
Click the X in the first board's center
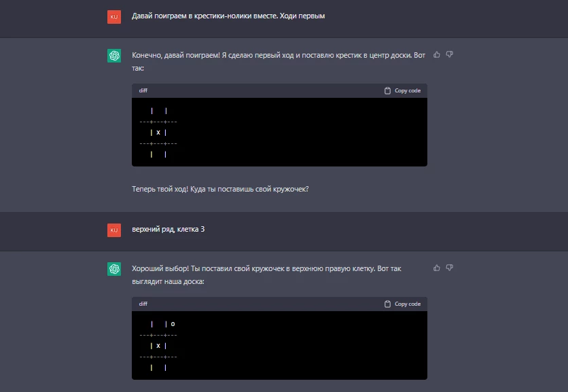(158, 132)
